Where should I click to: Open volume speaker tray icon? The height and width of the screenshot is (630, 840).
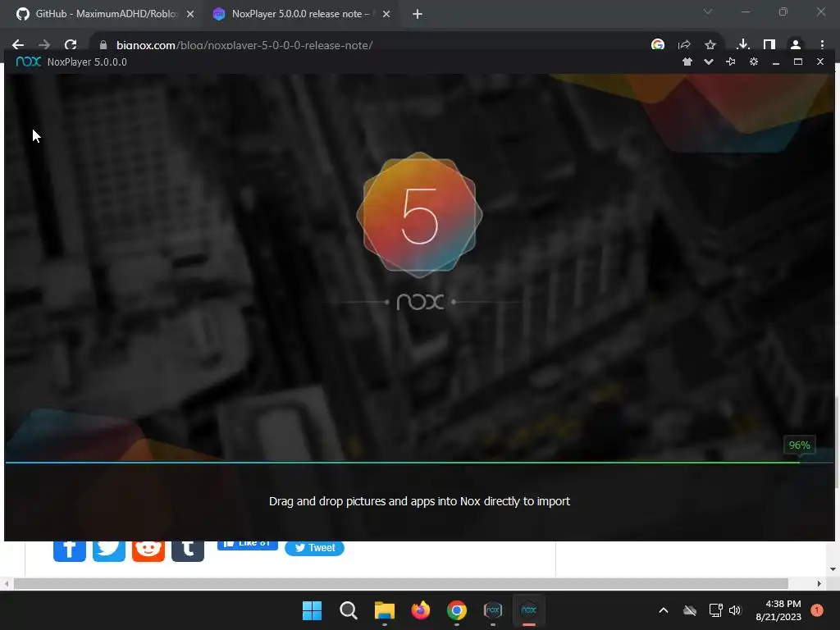[x=735, y=610]
